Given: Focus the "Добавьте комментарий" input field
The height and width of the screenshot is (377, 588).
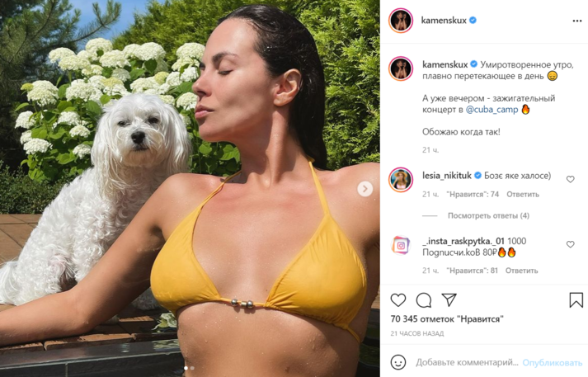Looking at the screenshot, I should (467, 362).
